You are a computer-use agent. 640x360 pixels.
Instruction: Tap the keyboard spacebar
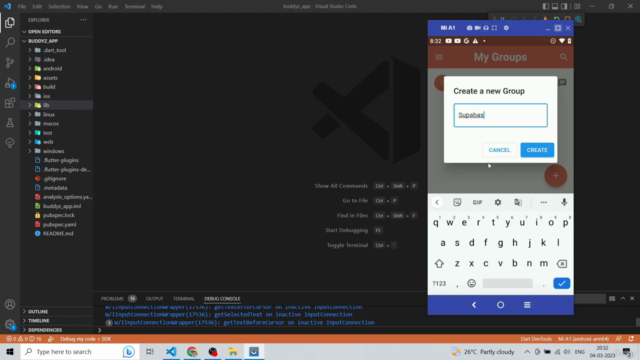tap(507, 283)
